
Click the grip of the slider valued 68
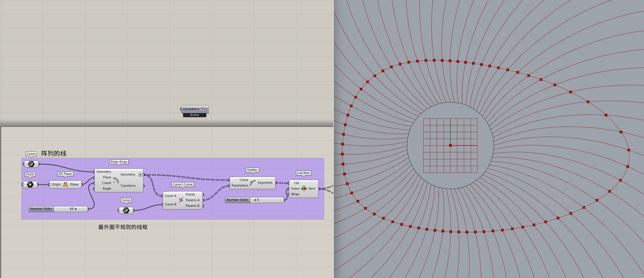[x=76, y=209]
